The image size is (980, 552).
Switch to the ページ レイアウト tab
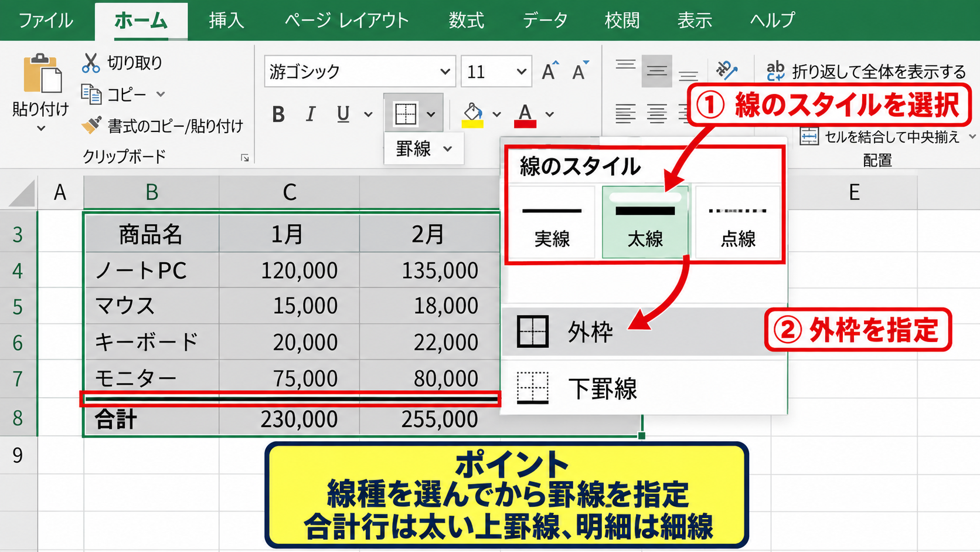coord(346,21)
